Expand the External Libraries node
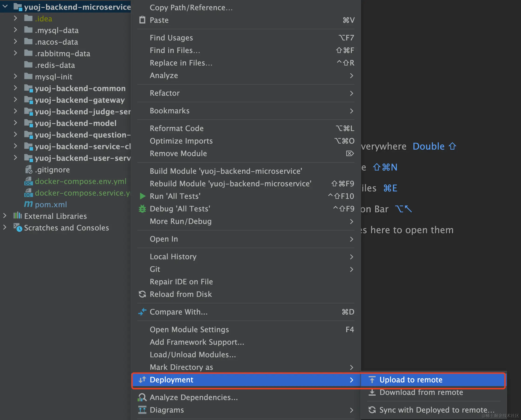Viewport: 521px width, 420px height. 5,216
